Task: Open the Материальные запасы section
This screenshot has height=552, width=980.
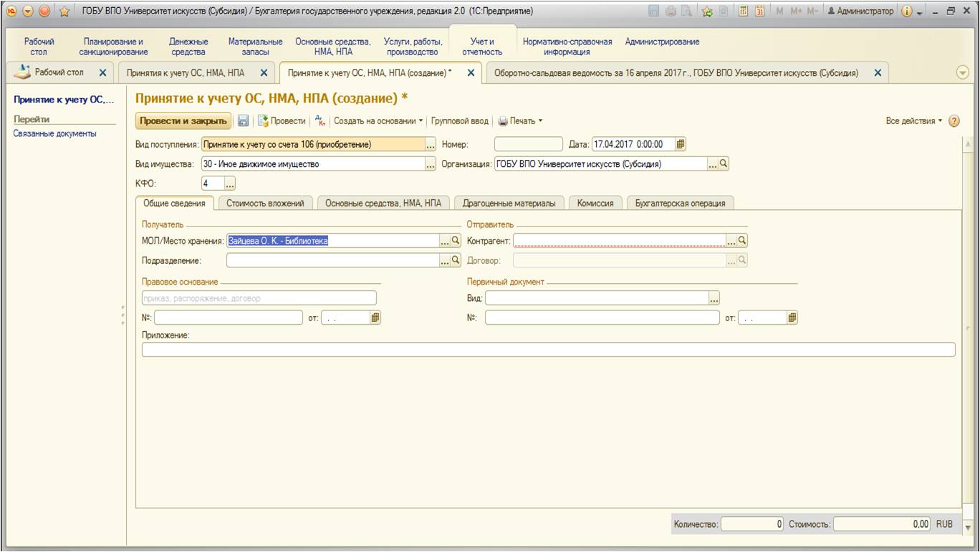Action: coord(255,47)
